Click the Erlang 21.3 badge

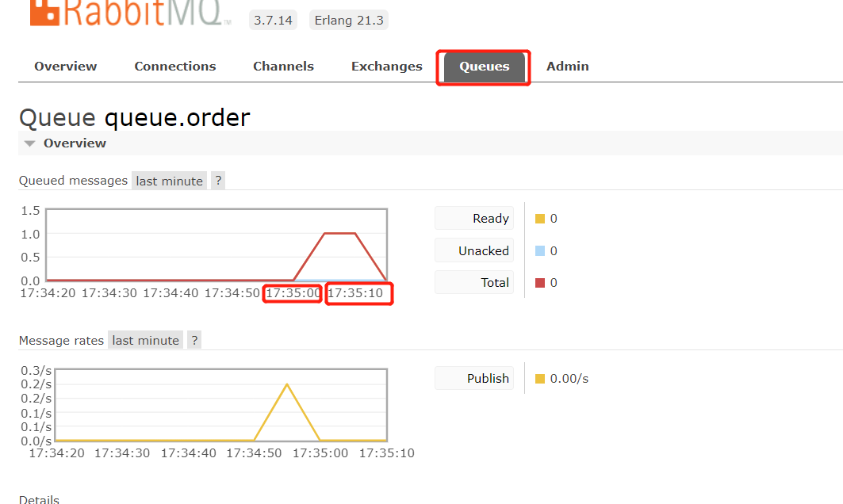(349, 21)
